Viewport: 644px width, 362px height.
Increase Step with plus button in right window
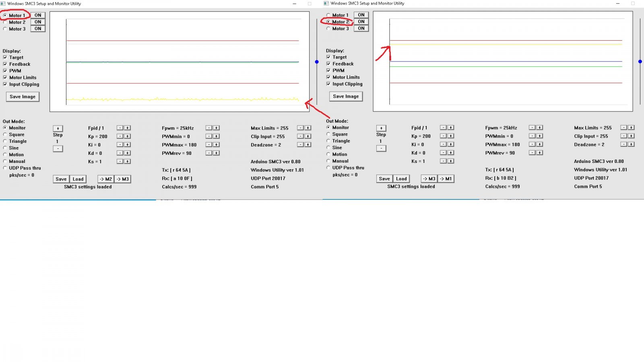pos(381,128)
